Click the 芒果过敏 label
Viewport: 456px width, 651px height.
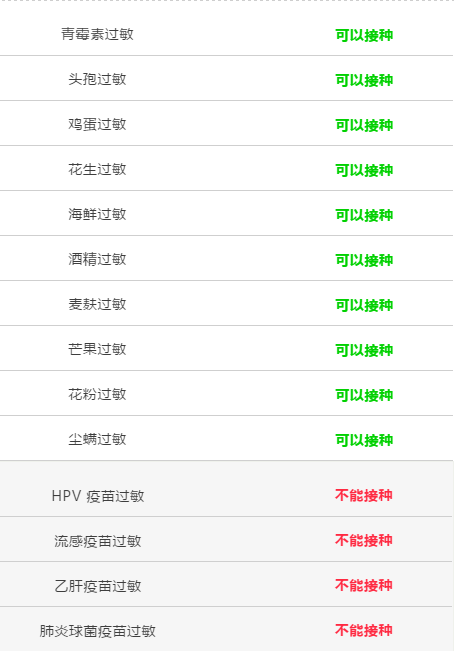tap(97, 349)
